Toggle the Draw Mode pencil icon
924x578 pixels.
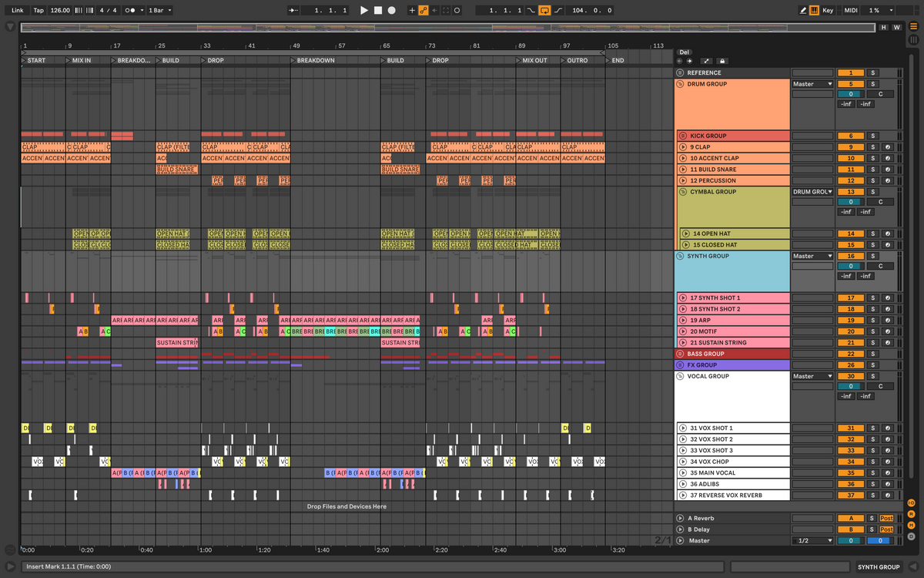coord(803,10)
